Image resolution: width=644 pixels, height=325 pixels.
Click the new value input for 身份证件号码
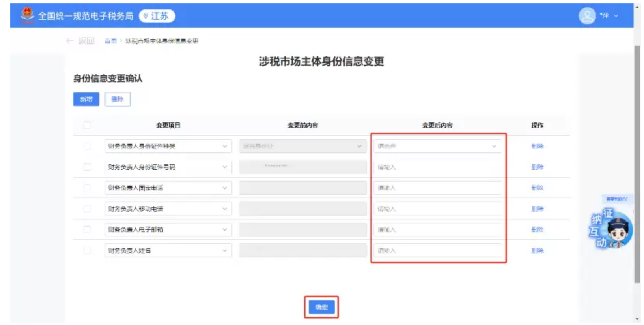437,167
